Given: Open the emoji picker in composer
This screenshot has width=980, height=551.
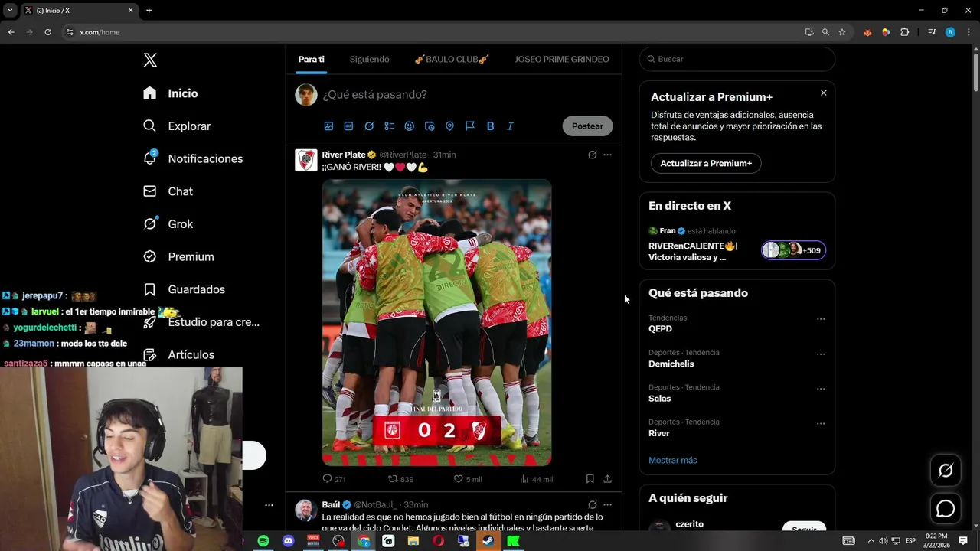Looking at the screenshot, I should [x=409, y=126].
